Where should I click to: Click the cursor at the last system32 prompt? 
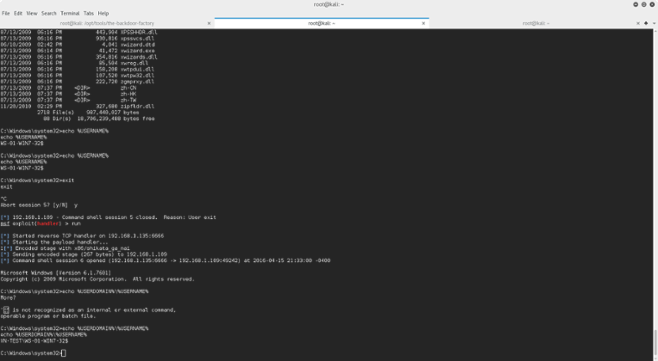click(x=63, y=353)
